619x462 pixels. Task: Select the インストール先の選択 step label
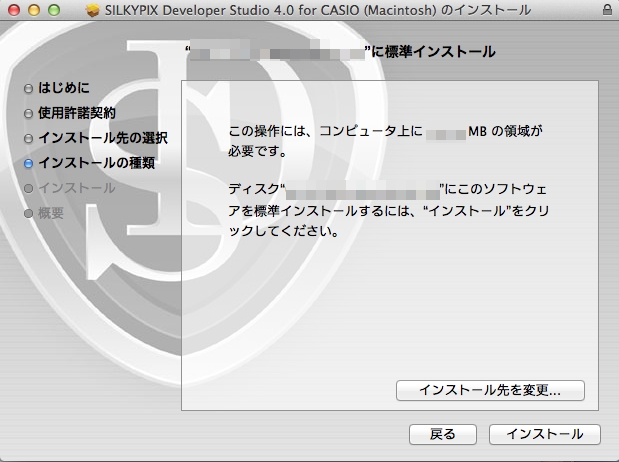[x=103, y=137]
